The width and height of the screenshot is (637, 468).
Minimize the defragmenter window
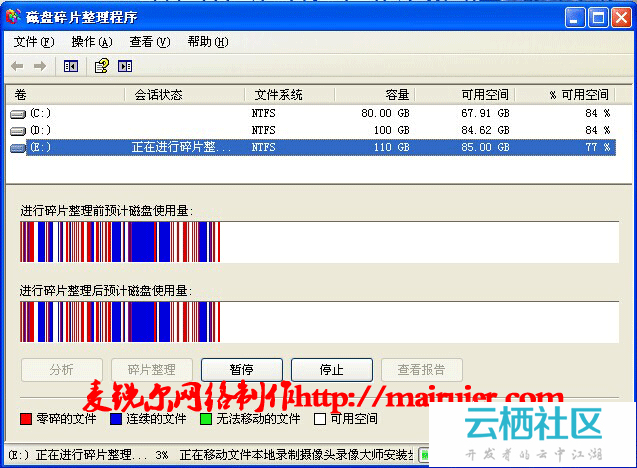coord(575,17)
